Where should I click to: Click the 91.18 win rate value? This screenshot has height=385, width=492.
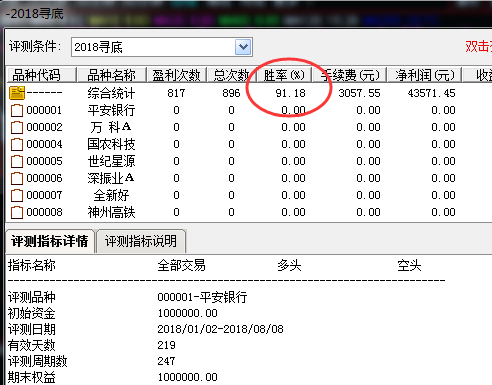tap(290, 93)
